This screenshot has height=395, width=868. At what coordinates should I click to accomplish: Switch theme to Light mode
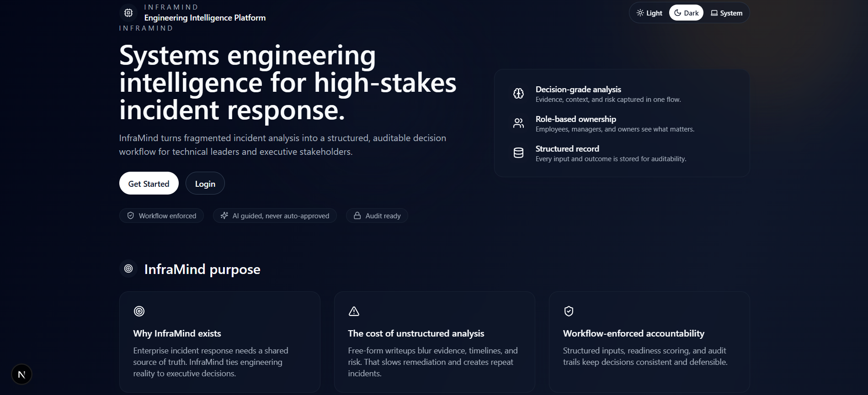649,13
